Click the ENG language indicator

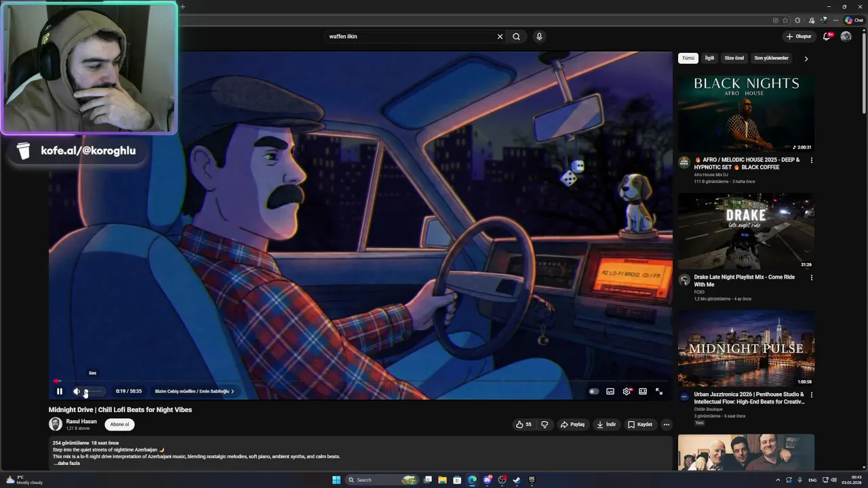point(812,480)
